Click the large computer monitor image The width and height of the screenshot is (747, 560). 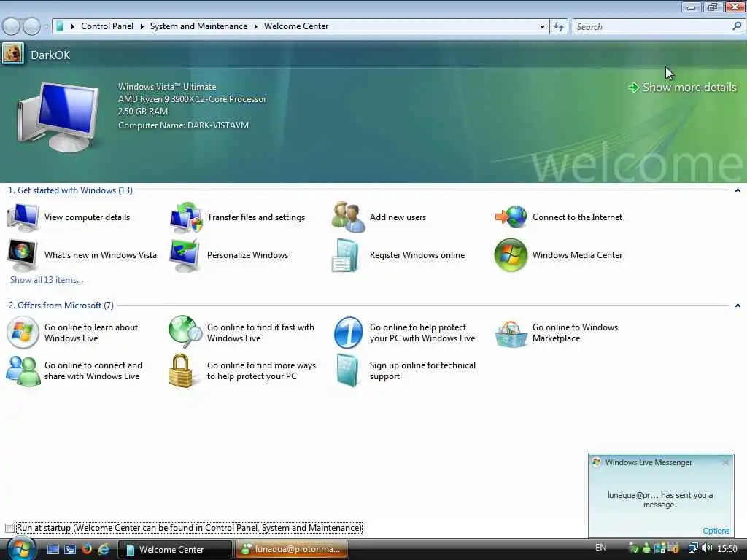coord(58,117)
